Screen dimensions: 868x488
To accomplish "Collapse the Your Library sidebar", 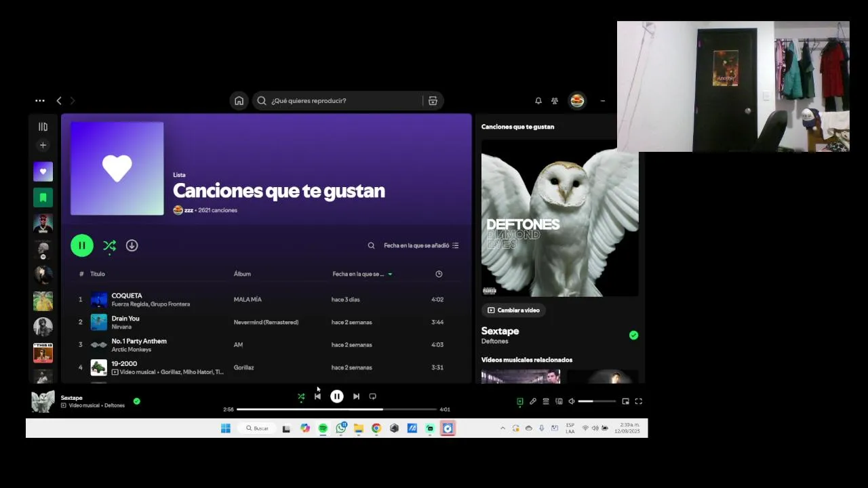I will pyautogui.click(x=43, y=127).
